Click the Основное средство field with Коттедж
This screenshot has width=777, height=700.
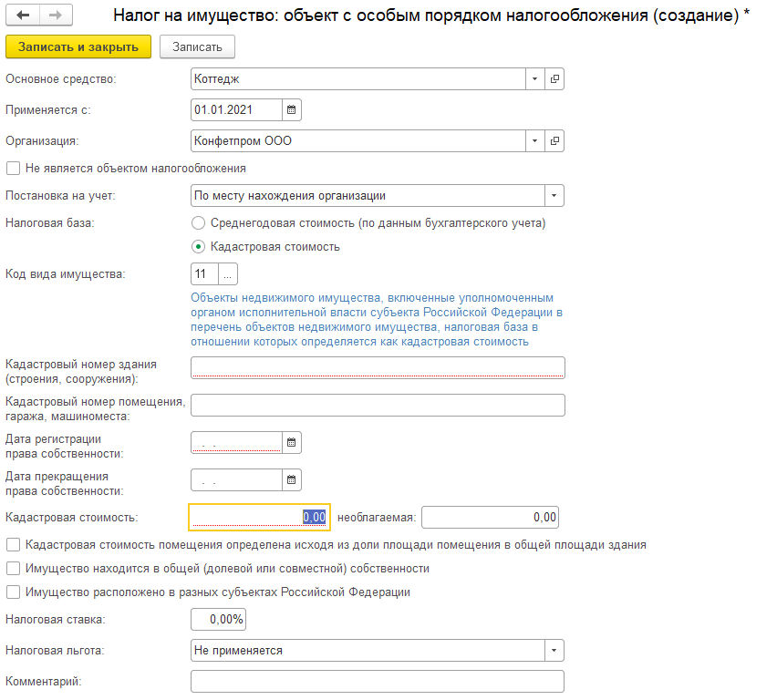[x=357, y=78]
